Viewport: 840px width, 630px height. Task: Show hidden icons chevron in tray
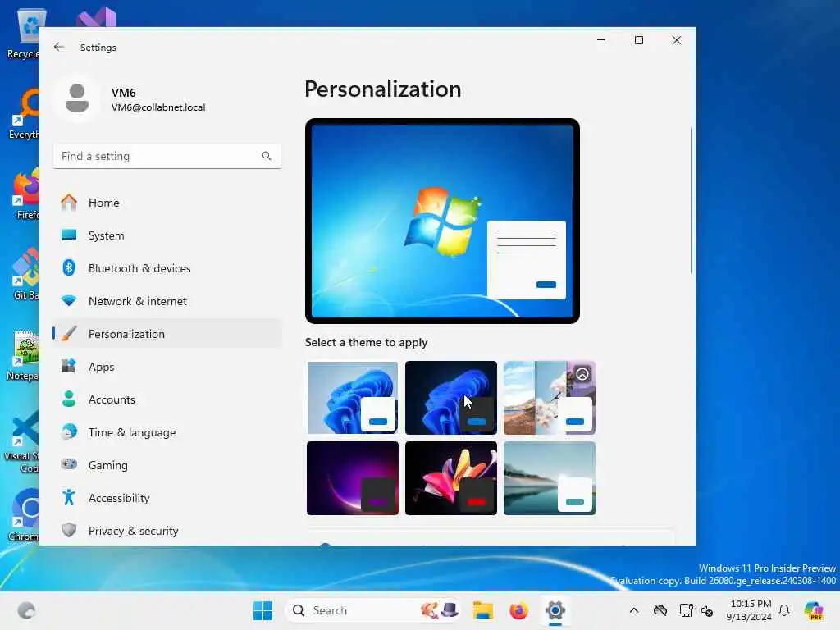click(634, 610)
